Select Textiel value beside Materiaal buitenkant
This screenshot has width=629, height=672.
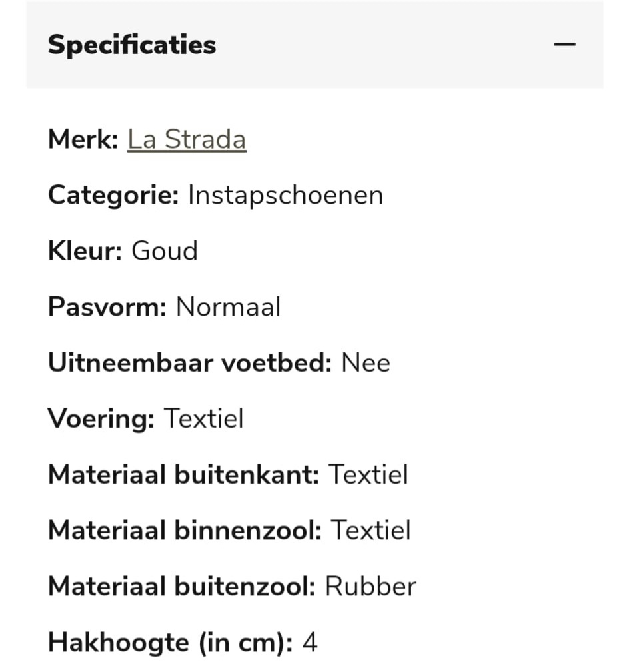368,475
